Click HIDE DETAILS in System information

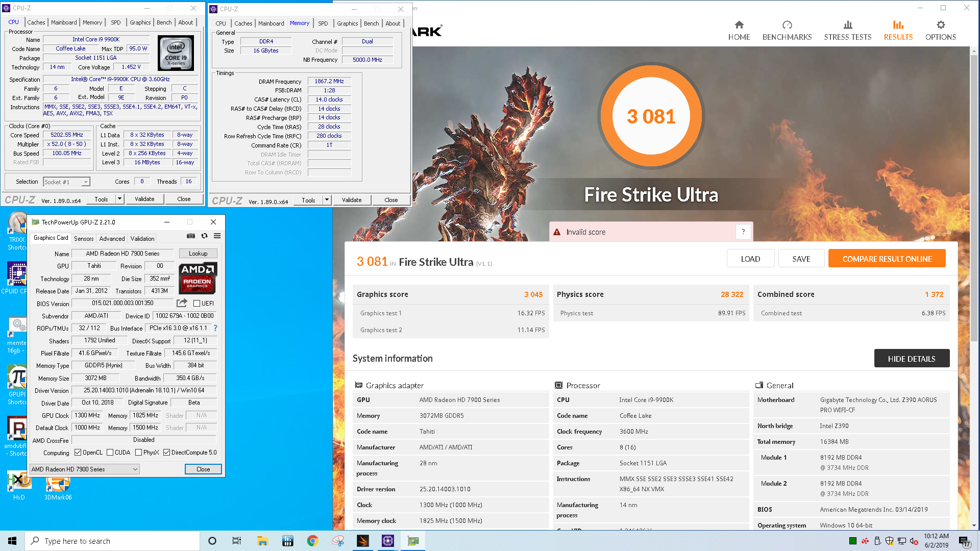912,359
